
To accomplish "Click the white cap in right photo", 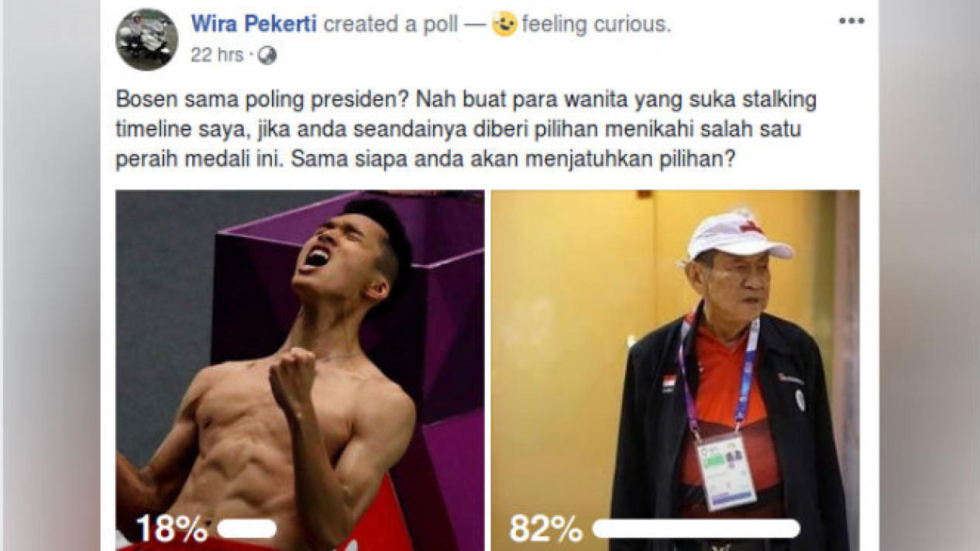I will [738, 236].
